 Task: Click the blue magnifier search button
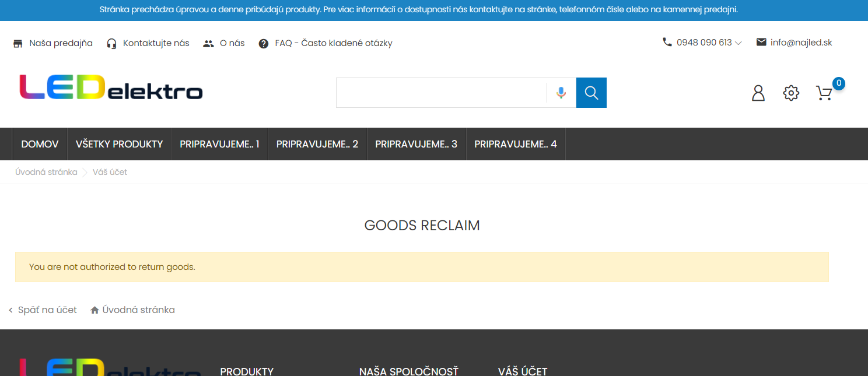[591, 93]
